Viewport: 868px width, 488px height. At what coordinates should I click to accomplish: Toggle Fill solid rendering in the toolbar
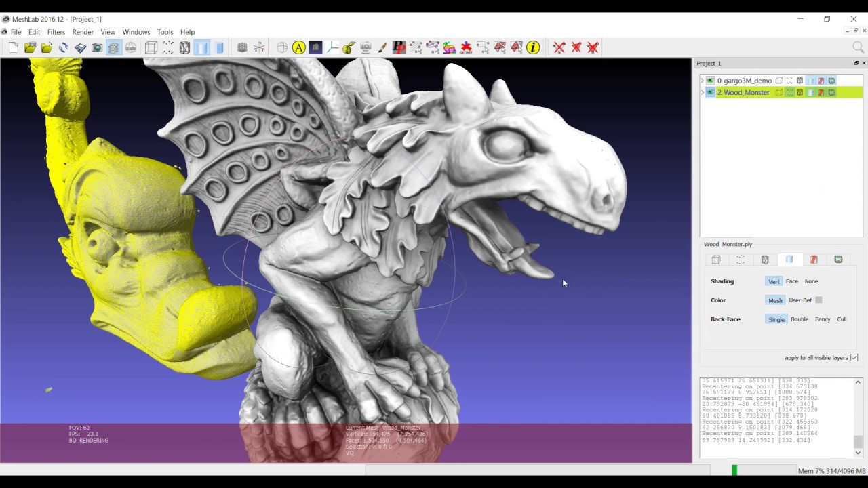point(202,47)
